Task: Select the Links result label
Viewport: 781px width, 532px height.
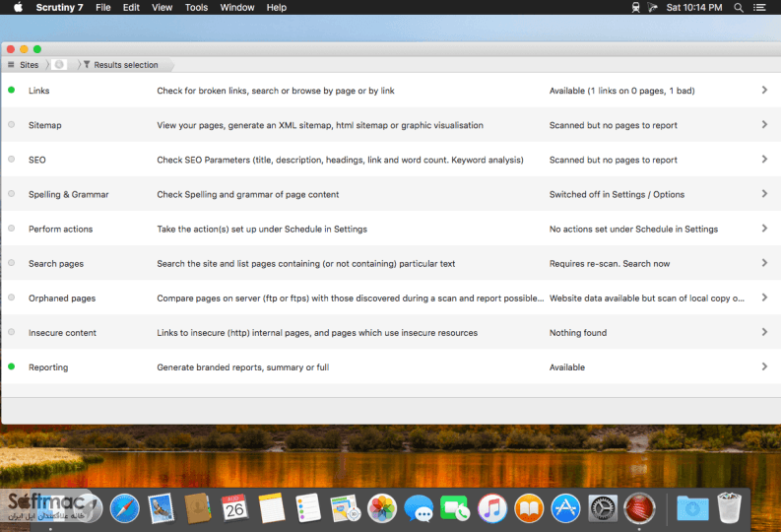Action: (x=38, y=91)
